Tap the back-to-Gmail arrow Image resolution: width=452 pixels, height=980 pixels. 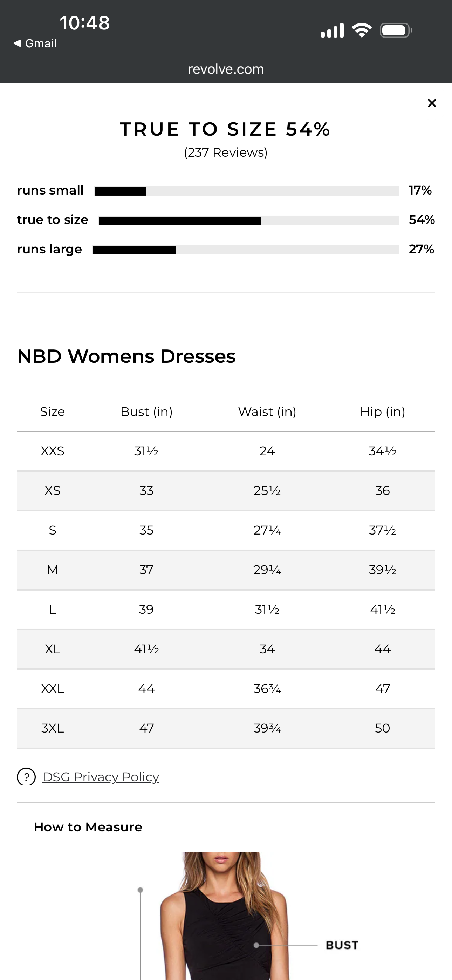(x=17, y=43)
